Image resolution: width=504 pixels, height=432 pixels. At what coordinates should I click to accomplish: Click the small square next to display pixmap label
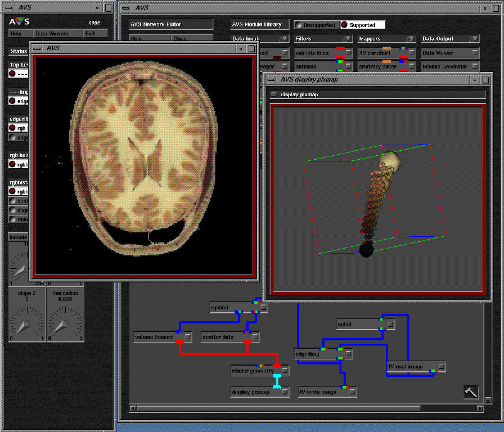point(274,94)
